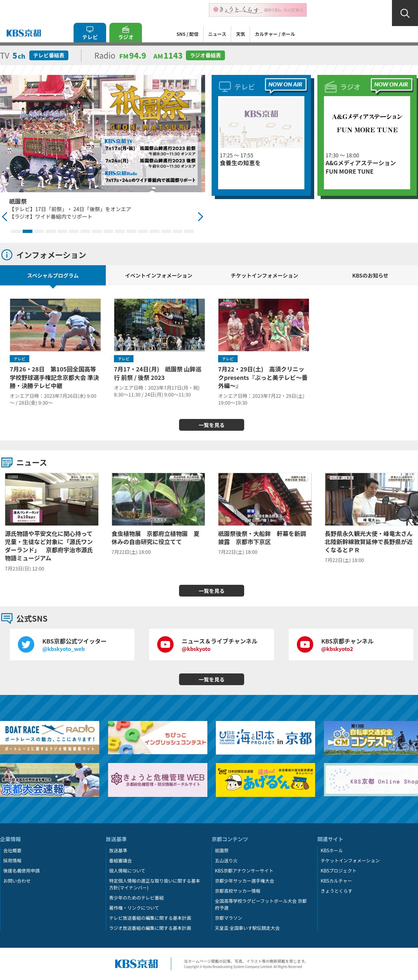Open the 海と日本 PROJECT in 京都 banner

(265, 737)
